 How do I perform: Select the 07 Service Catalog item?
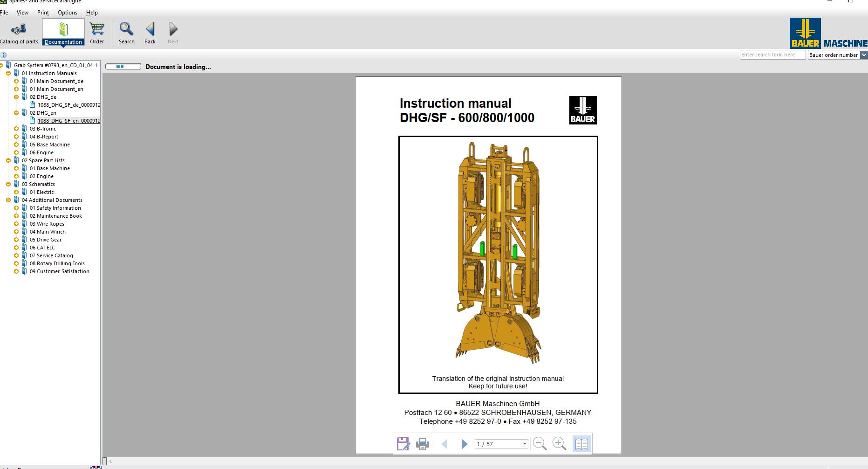(51, 255)
